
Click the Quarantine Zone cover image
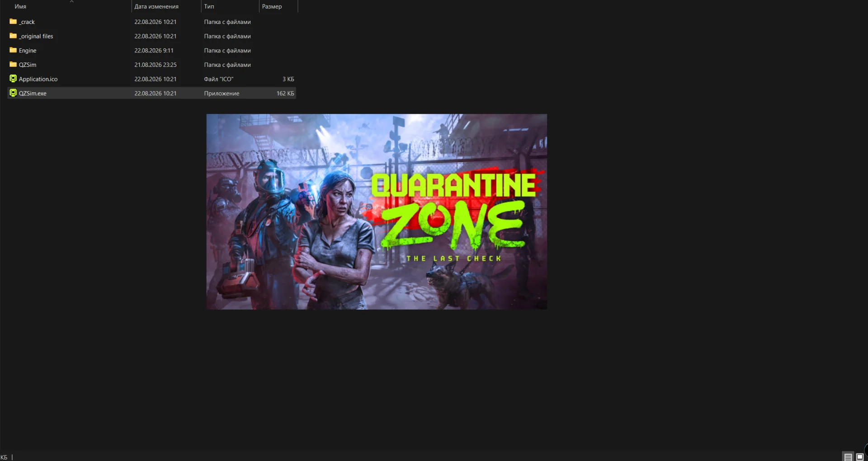click(377, 212)
